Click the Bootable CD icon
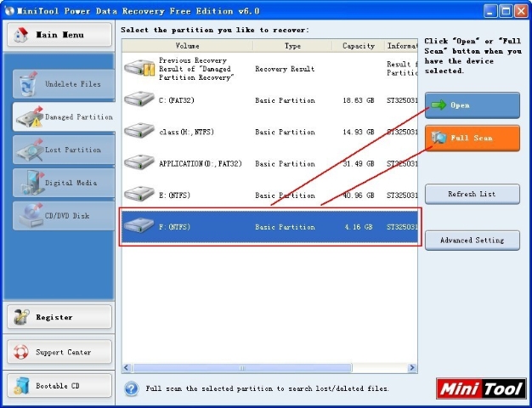532x408 pixels. (22, 386)
